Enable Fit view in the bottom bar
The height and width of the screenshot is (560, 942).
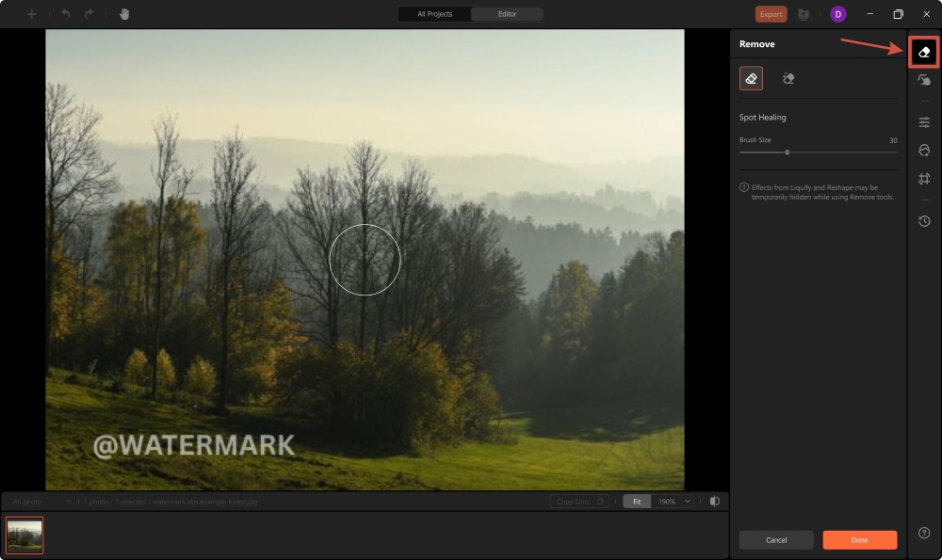[636, 501]
